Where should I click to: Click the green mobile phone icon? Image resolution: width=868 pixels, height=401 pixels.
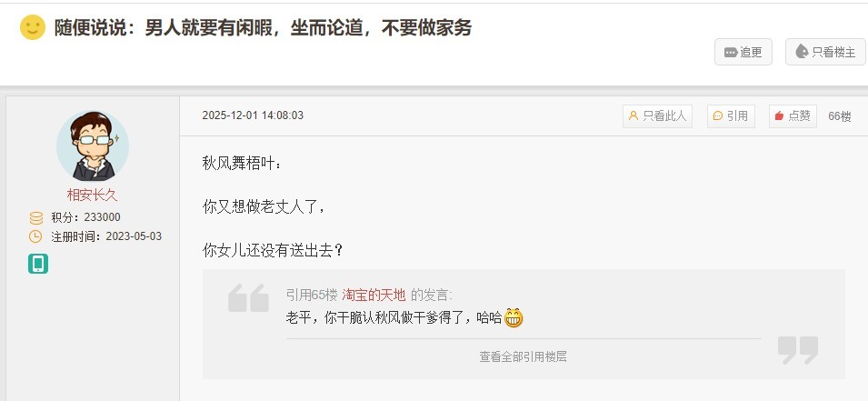click(x=38, y=264)
